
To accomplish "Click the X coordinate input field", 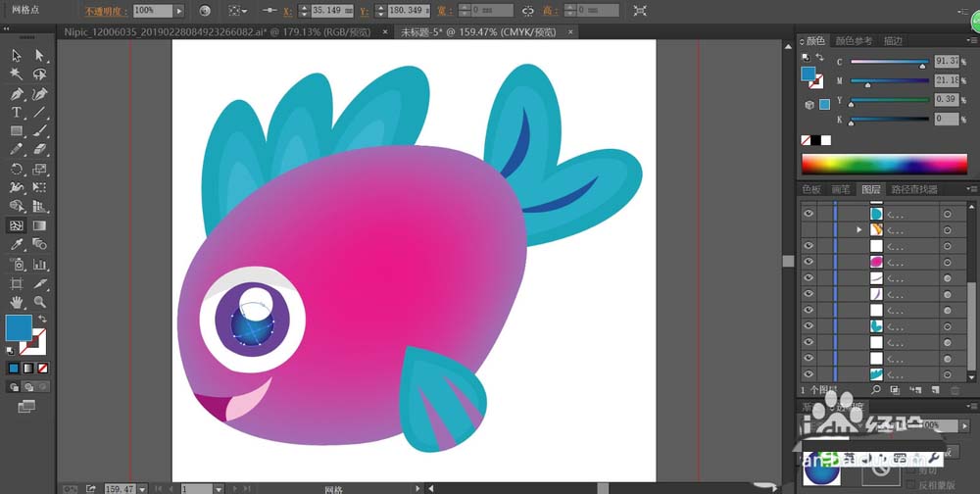I will click(332, 11).
